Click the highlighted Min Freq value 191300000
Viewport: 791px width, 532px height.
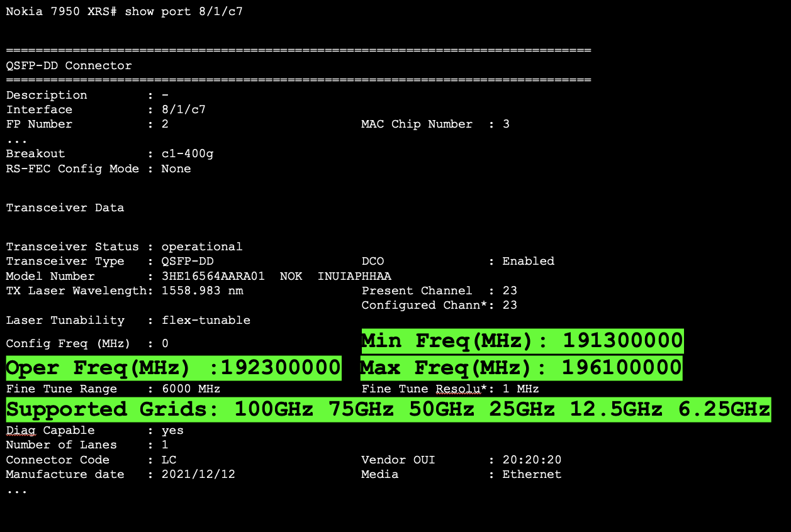(622, 341)
